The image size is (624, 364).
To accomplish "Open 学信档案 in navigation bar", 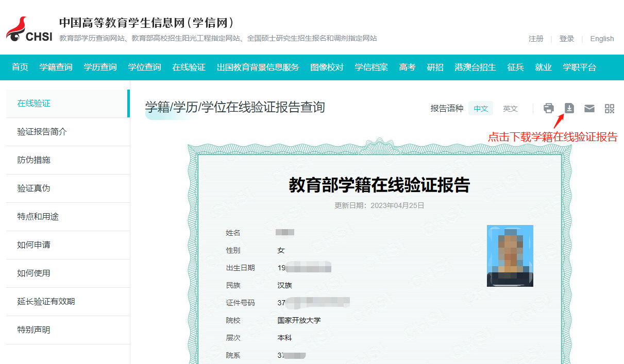I will coord(372,67).
